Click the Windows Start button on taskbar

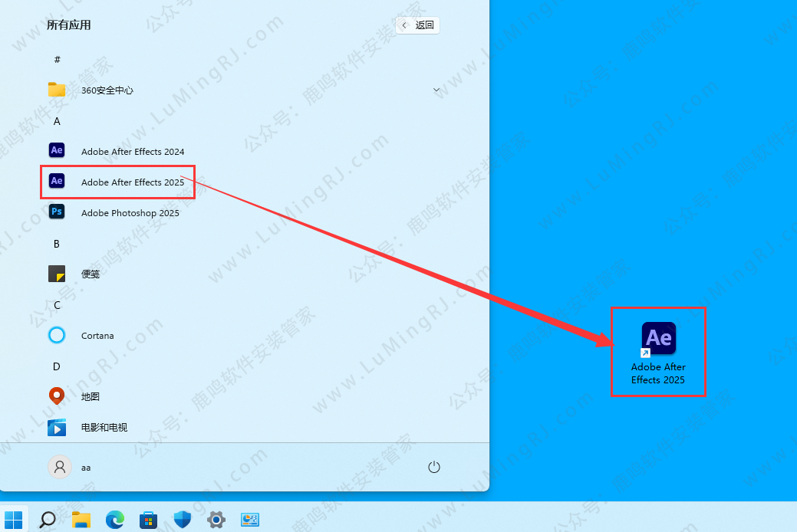click(x=14, y=519)
